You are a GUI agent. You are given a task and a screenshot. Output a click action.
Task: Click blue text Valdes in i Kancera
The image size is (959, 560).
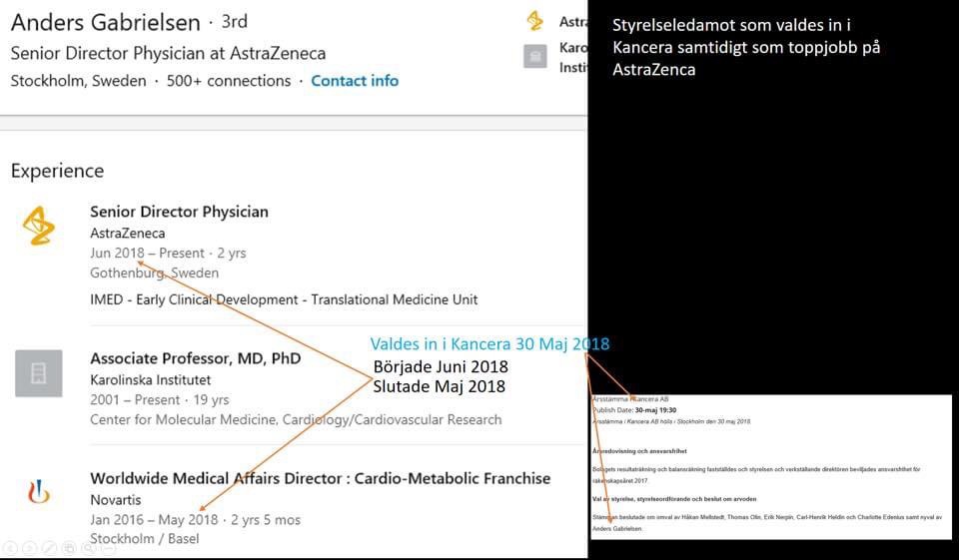[489, 343]
